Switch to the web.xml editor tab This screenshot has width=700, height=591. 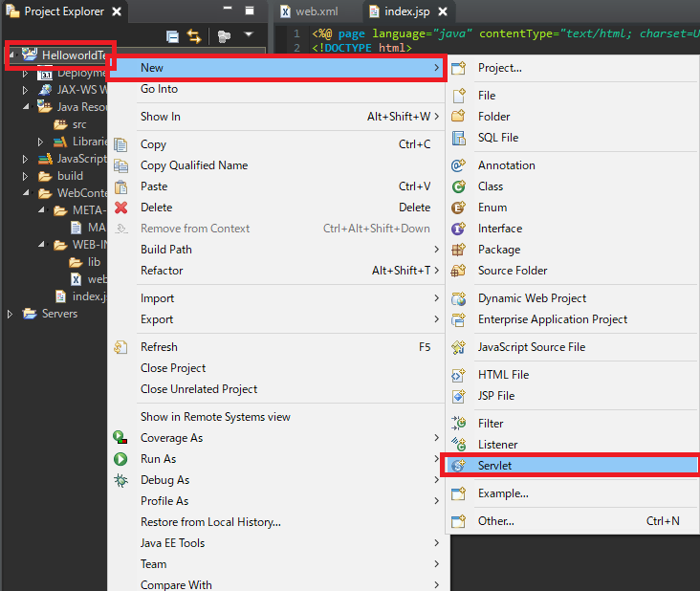(310, 11)
